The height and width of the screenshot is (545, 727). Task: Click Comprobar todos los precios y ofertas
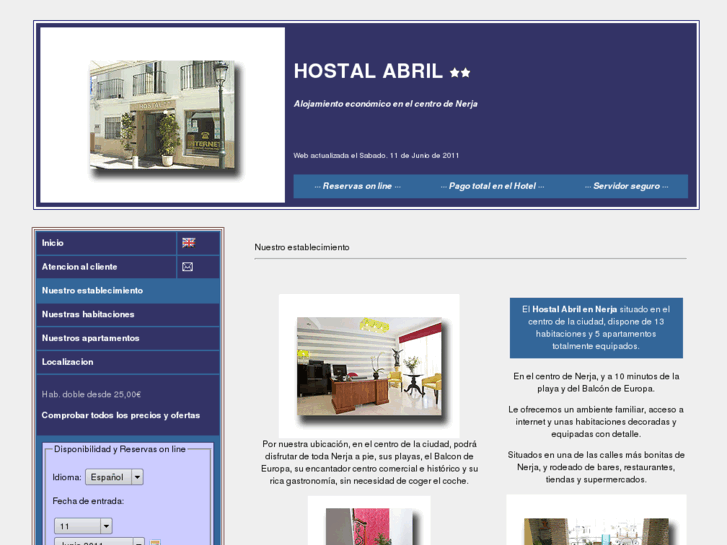pyautogui.click(x=121, y=415)
